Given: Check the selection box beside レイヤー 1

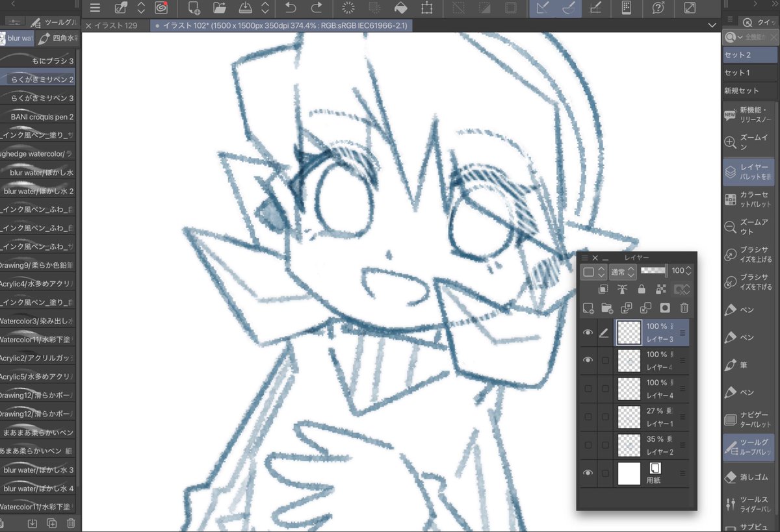Looking at the screenshot, I should pyautogui.click(x=605, y=416).
